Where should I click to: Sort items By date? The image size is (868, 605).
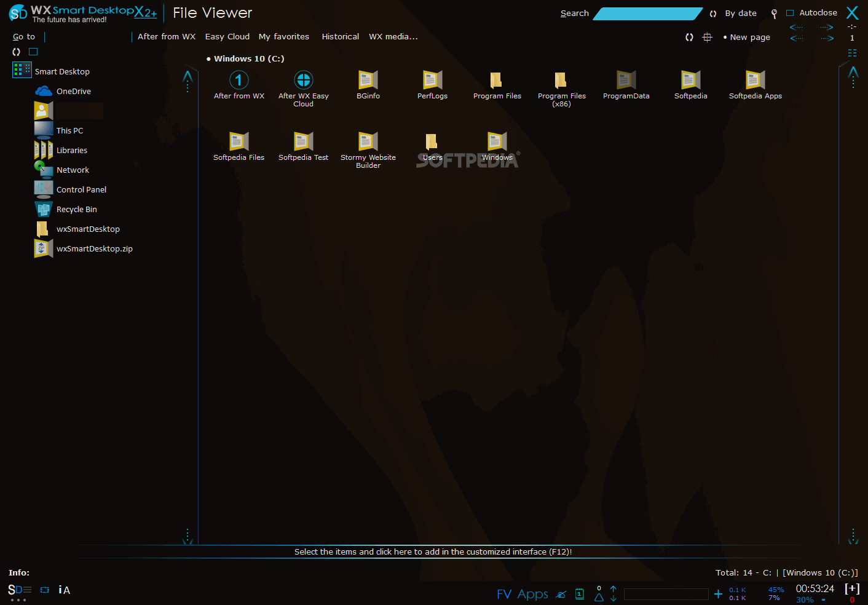click(741, 14)
